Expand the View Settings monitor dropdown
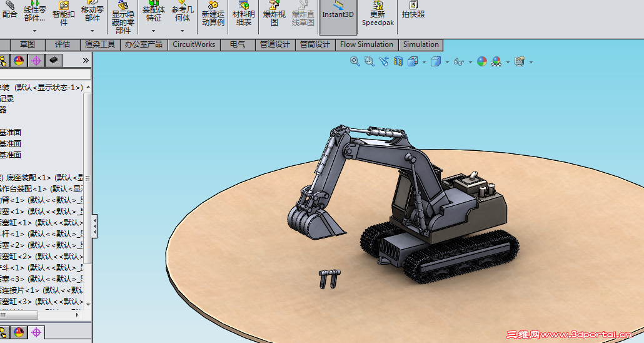Screen dimensions: 644x343 531,62
